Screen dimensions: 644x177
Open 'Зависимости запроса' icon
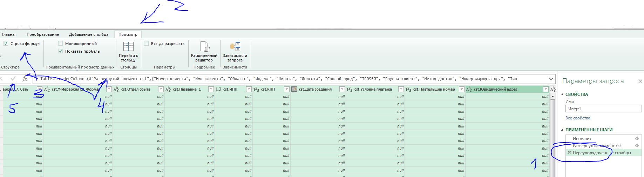235,46
